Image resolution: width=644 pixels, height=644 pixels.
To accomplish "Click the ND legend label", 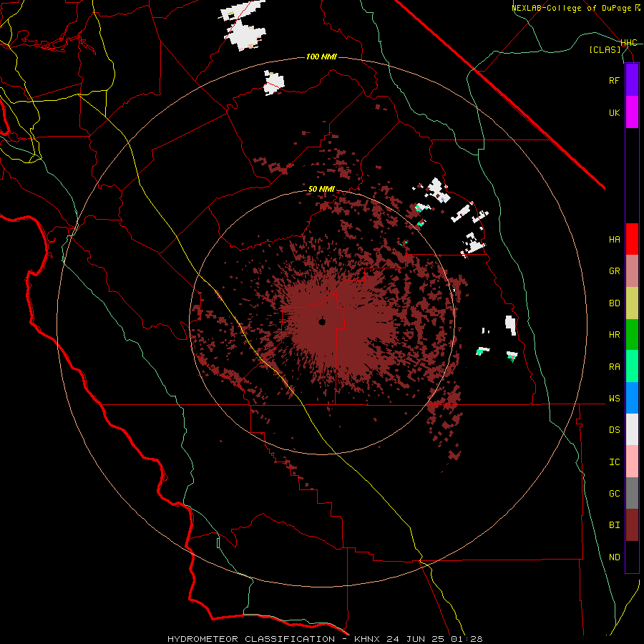I will 614,557.
